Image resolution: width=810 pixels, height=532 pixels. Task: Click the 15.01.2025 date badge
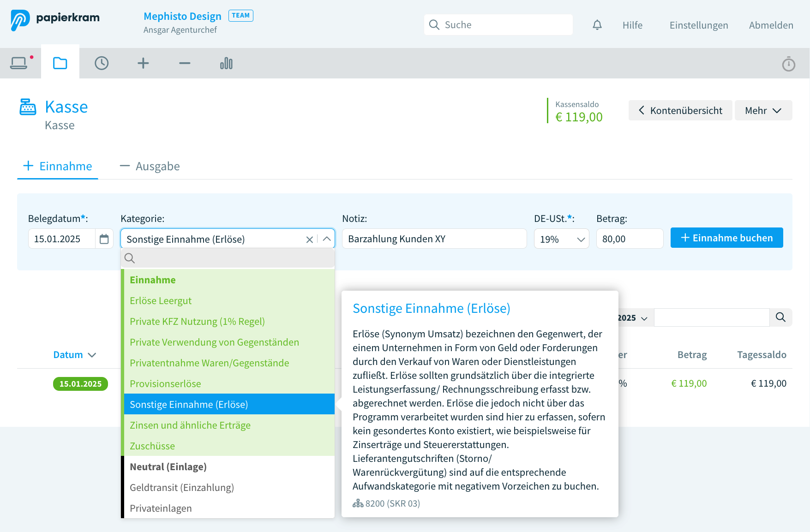(x=80, y=384)
